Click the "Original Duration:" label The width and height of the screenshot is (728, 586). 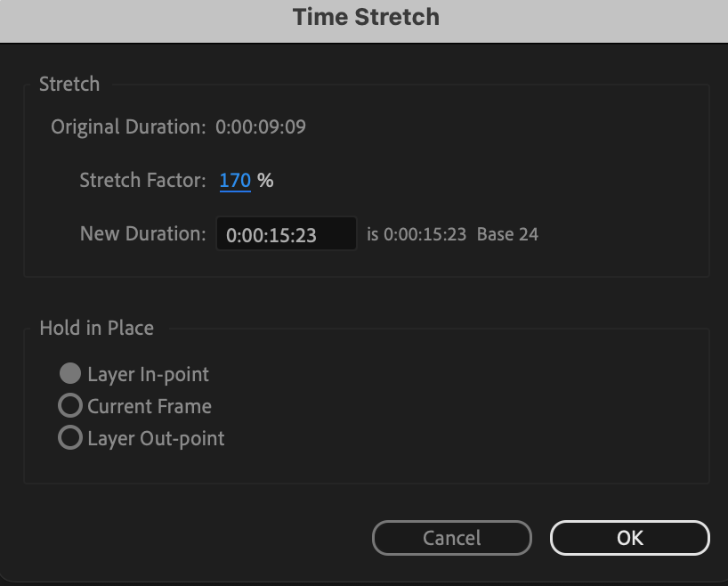pyautogui.click(x=127, y=127)
